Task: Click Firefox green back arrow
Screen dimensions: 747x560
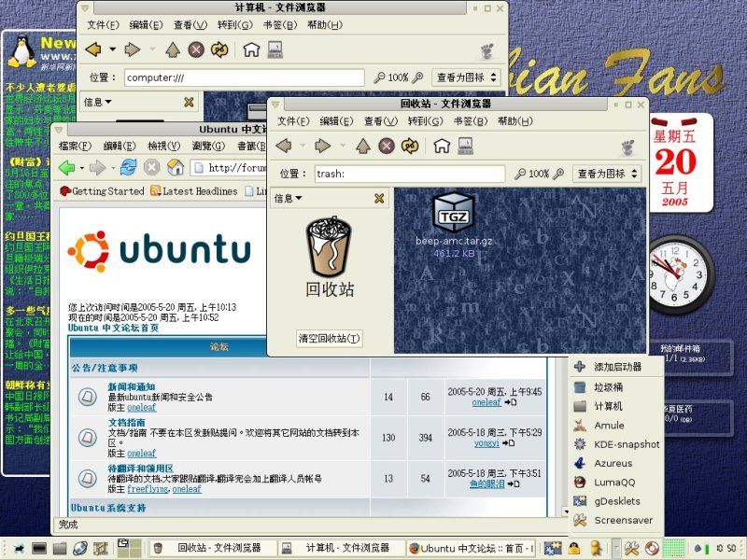Action: (67, 167)
